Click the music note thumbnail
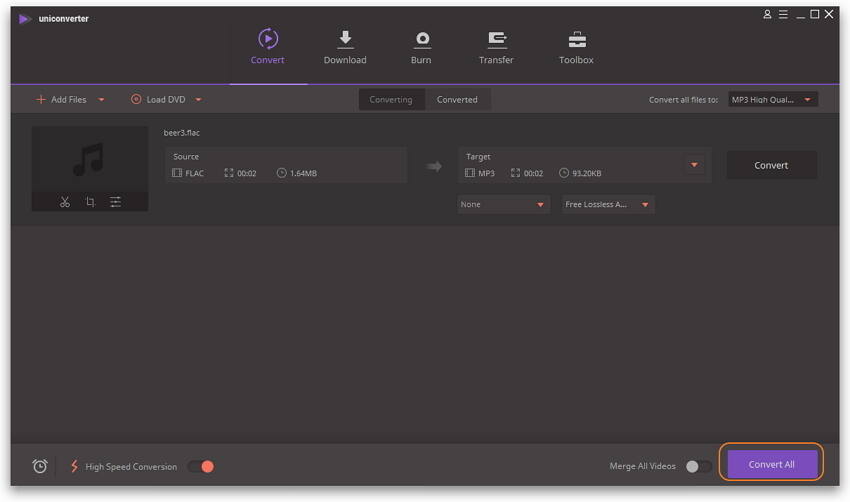 (x=89, y=159)
